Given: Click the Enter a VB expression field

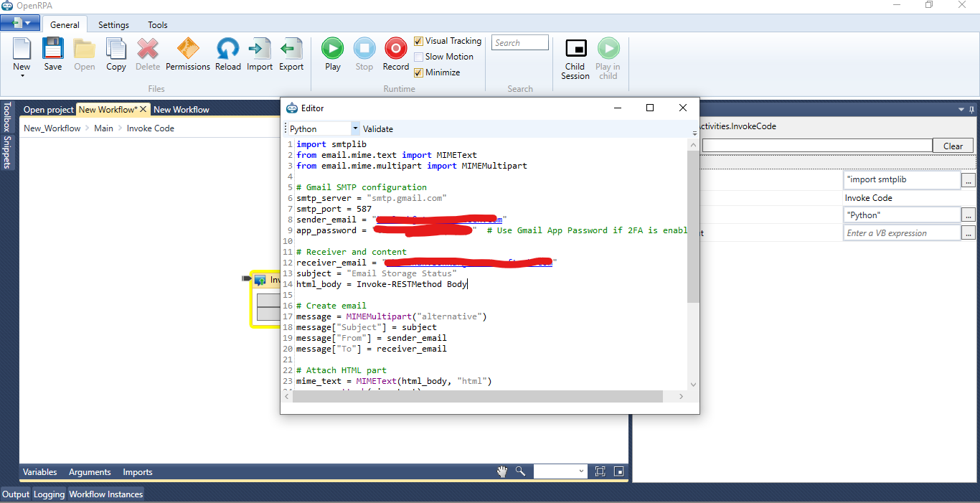Looking at the screenshot, I should coord(902,232).
